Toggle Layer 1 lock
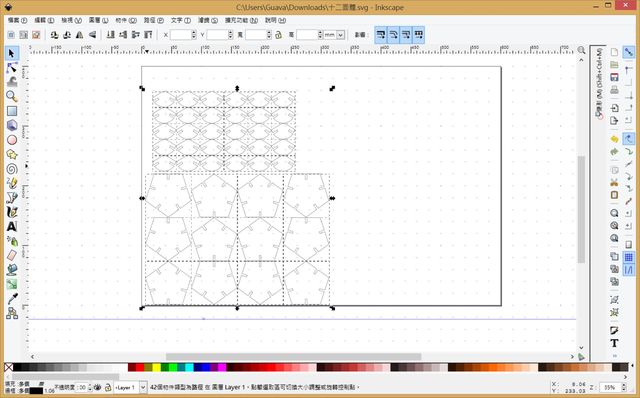Viewport: 640px width, 398px height. pyautogui.click(x=108, y=387)
